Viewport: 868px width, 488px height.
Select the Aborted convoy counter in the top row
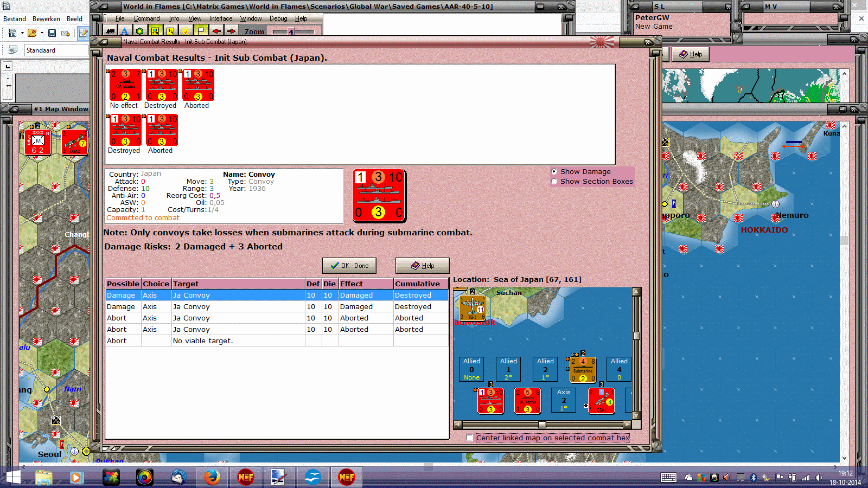[198, 85]
